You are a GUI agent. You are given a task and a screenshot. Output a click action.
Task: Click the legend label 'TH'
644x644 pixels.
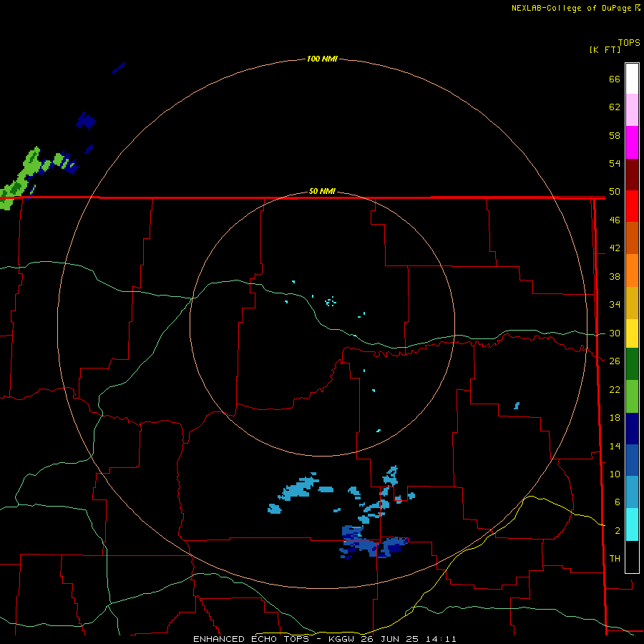pos(615,559)
